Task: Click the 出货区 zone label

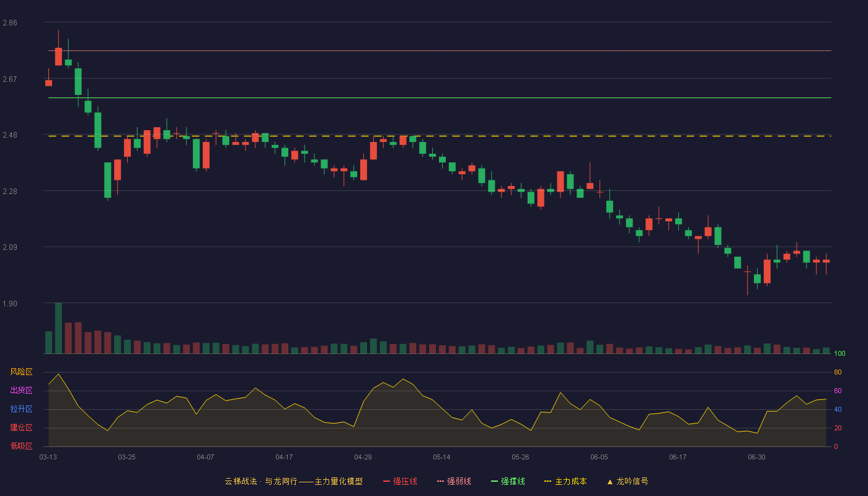Action: pyautogui.click(x=21, y=391)
